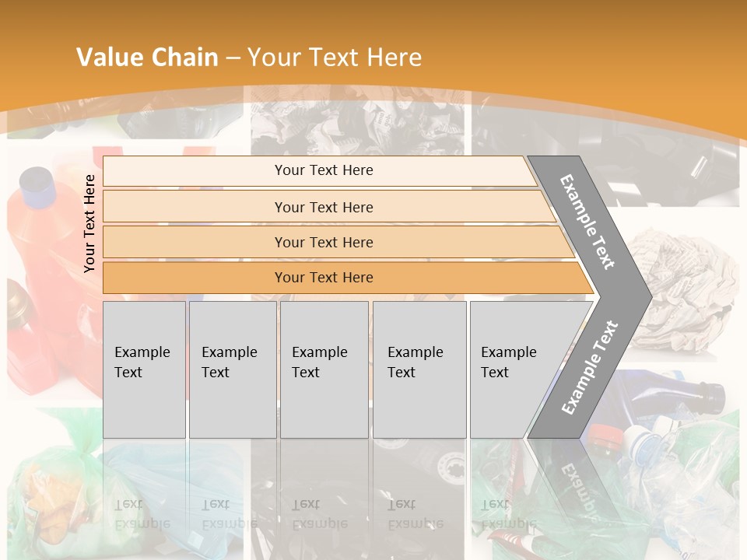Viewport: 747px width, 560px height.
Task: Click the upper chevron arm "Example Text"
Action: coord(588,221)
